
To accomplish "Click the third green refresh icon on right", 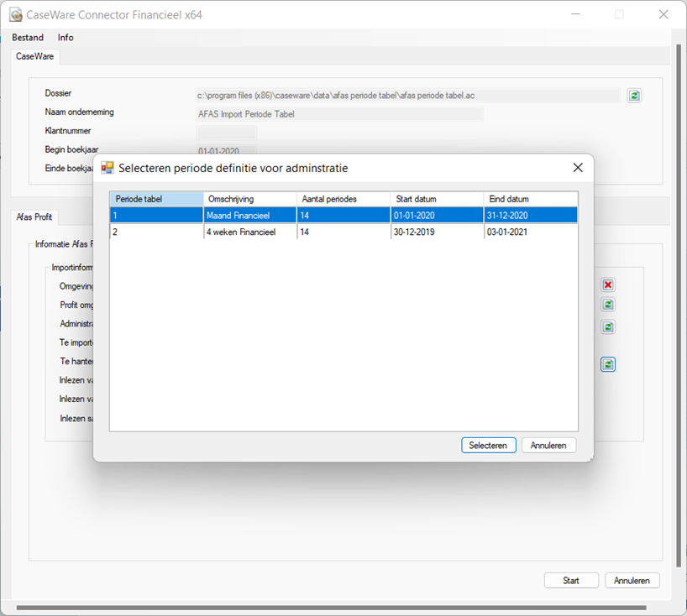I will pos(608,326).
